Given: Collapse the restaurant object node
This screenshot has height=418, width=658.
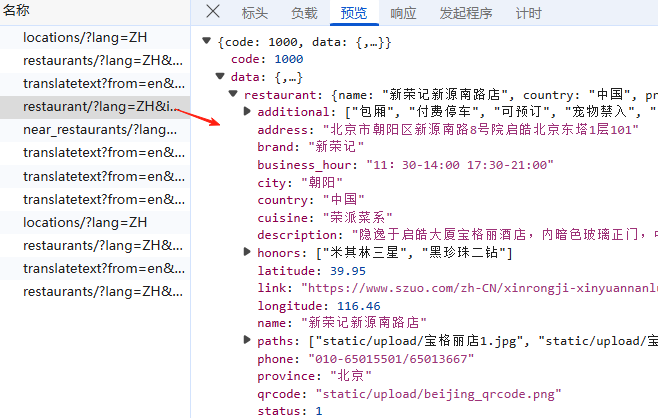Looking at the screenshot, I should click(233, 94).
